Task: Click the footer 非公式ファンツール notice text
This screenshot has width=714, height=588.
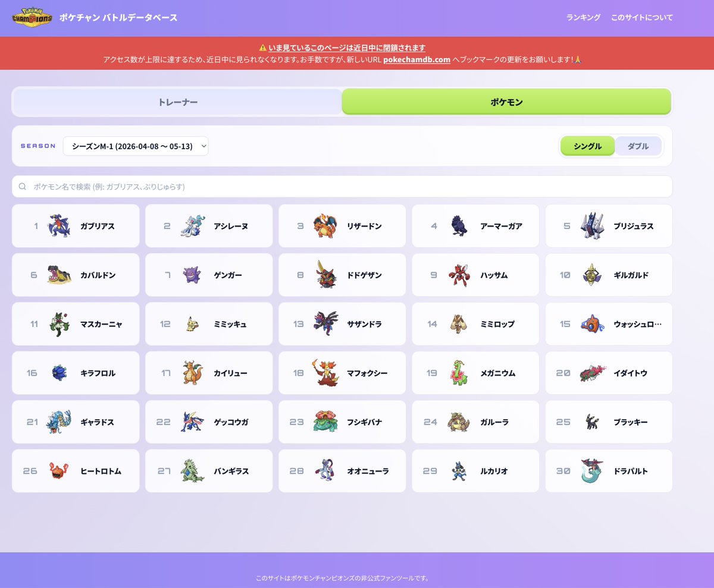Action: point(342,578)
